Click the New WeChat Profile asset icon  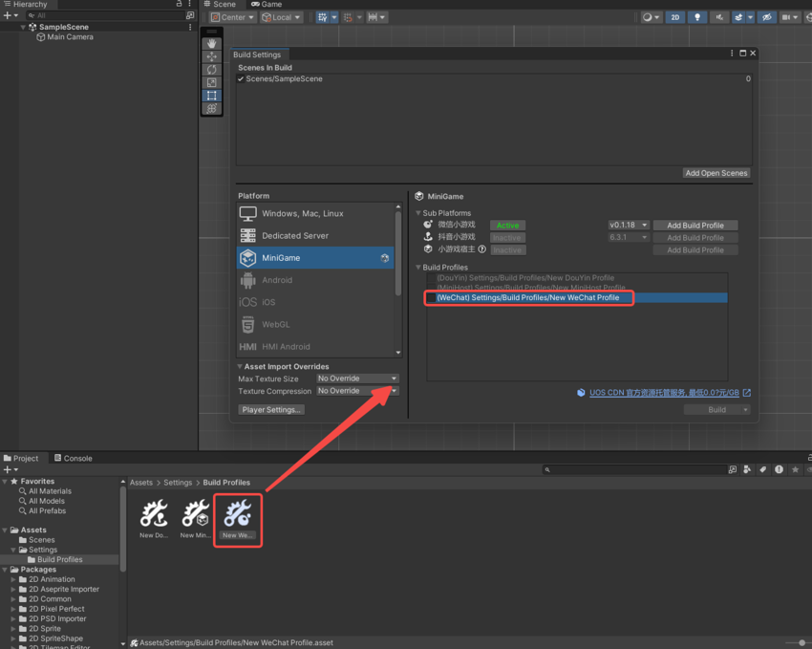click(237, 514)
